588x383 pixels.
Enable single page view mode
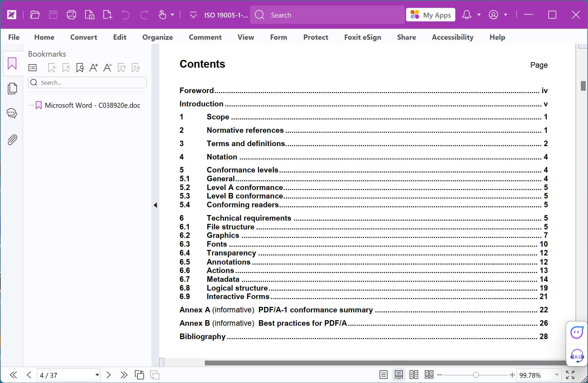383,375
